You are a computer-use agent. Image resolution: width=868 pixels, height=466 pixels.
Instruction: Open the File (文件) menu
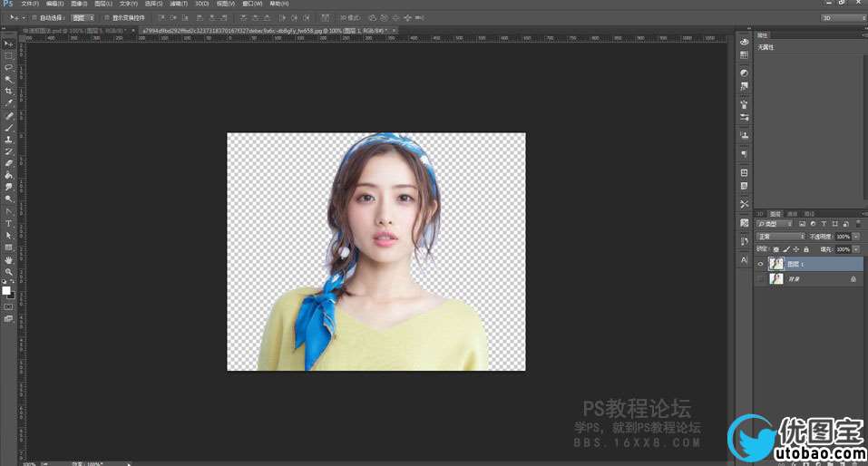[29, 4]
